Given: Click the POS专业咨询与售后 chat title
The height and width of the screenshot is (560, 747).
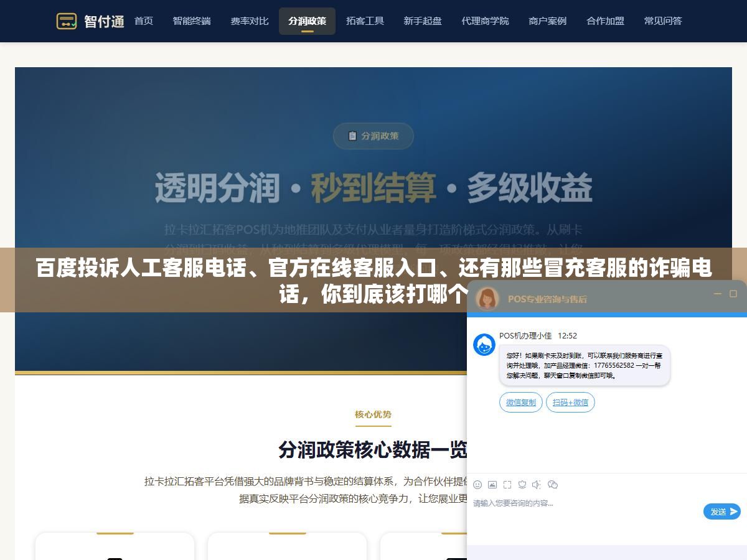Looking at the screenshot, I should click(x=547, y=299).
